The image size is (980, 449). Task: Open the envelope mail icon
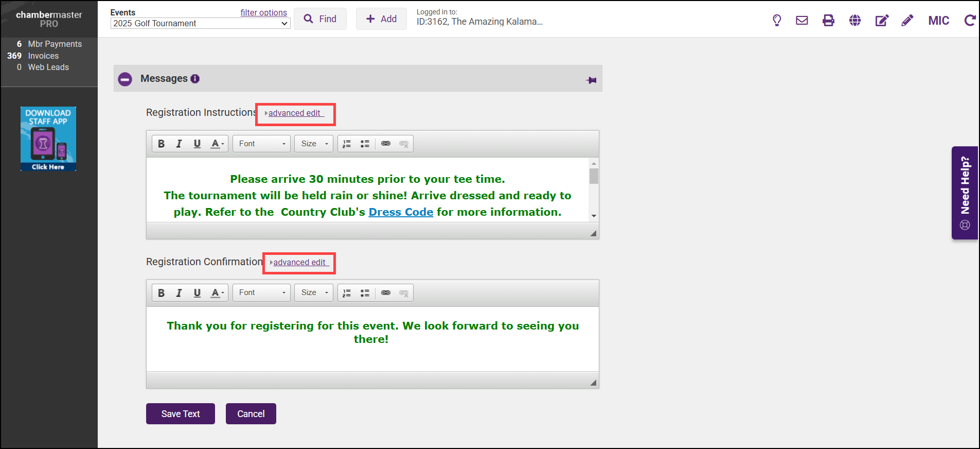(802, 21)
